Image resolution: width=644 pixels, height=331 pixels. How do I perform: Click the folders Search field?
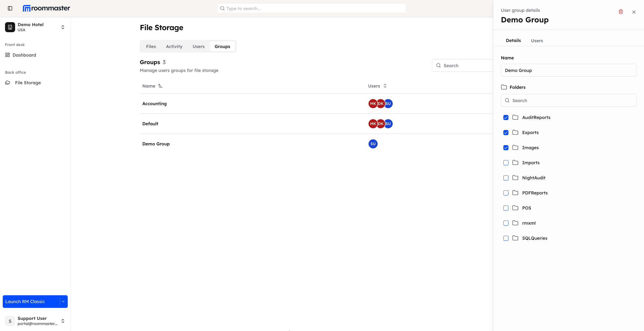568,100
